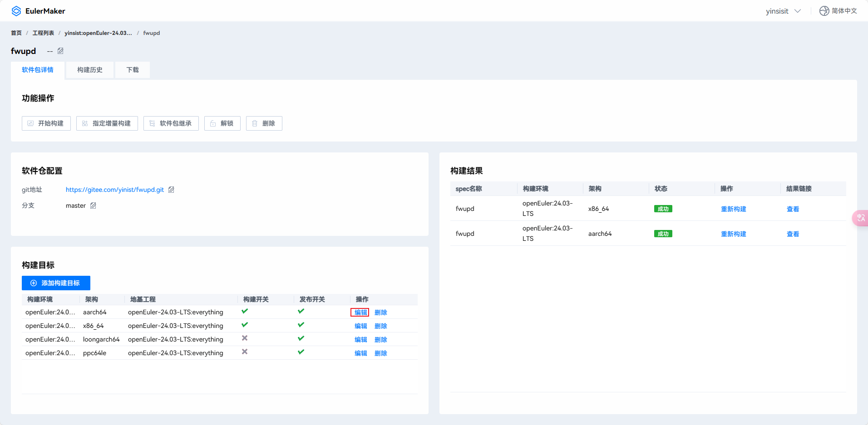Click 添加构建目标 button
The image size is (868, 425).
pyautogui.click(x=56, y=283)
